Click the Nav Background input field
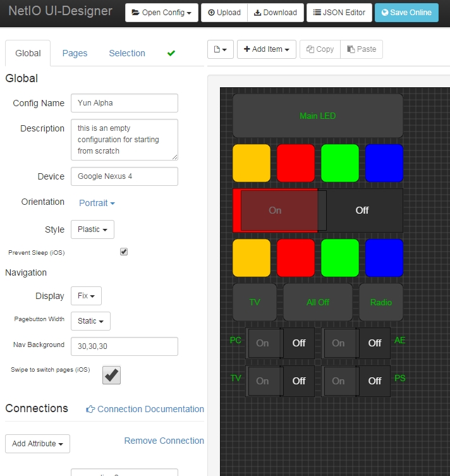This screenshot has height=476, width=450. pyautogui.click(x=125, y=346)
